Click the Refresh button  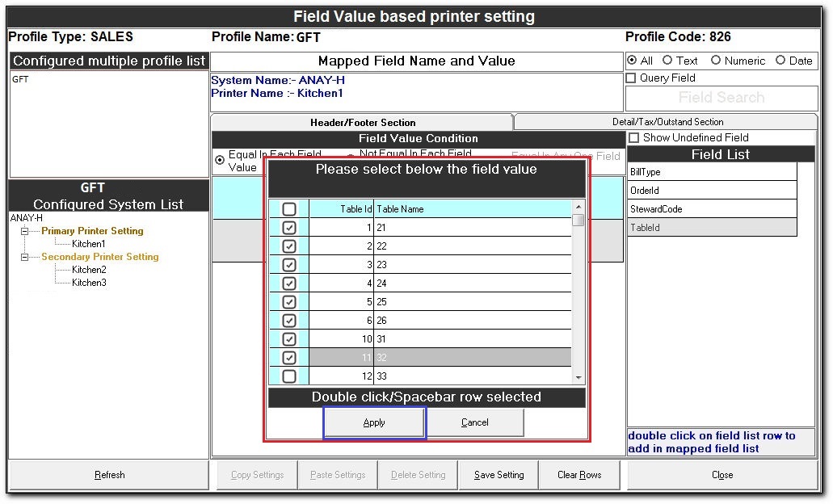click(x=109, y=475)
